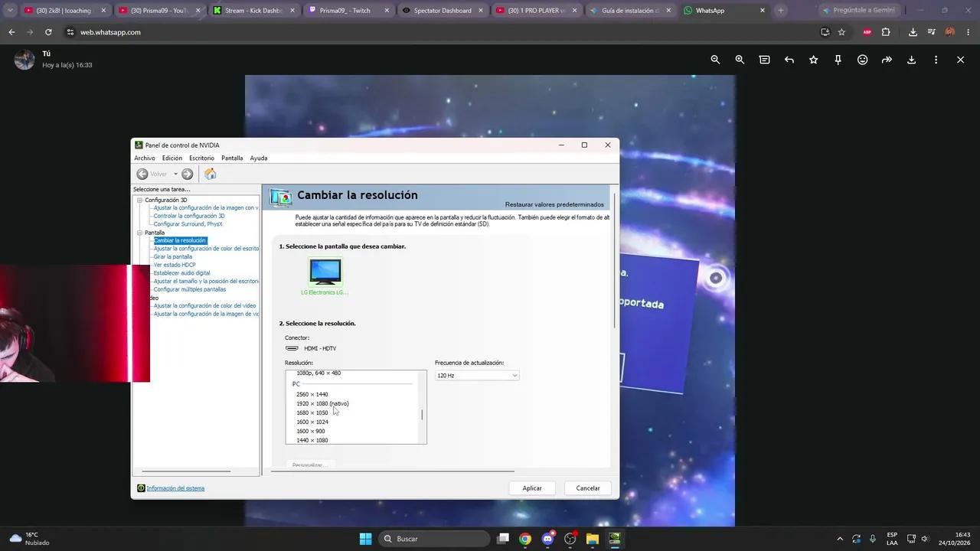Open the Ayuda menu
The width and height of the screenshot is (980, 551).
point(259,158)
